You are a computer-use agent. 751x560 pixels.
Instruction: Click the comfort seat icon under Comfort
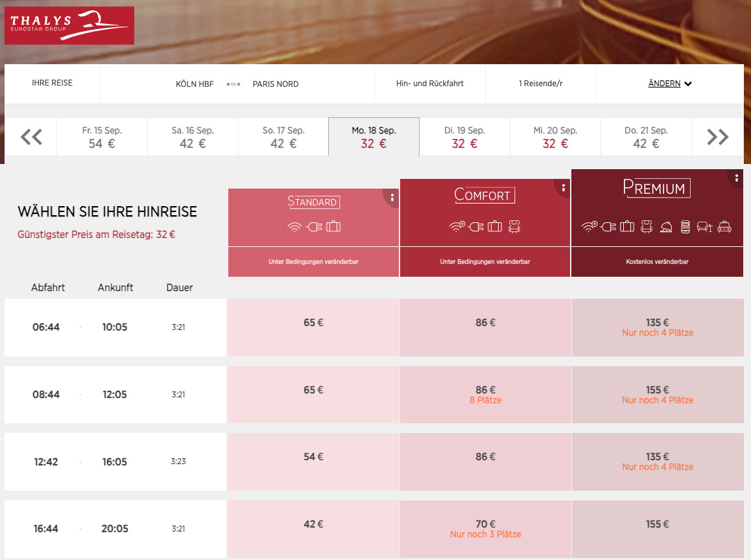[514, 226]
